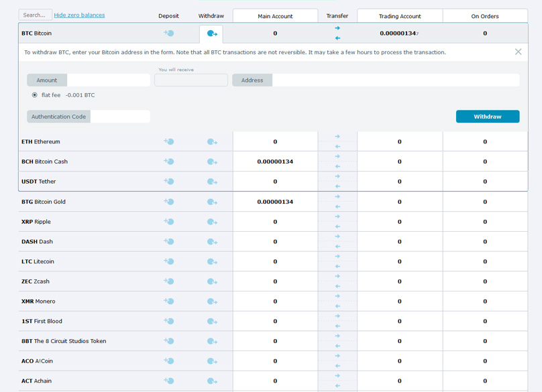
Task: Click the Amount input field
Action: click(108, 80)
